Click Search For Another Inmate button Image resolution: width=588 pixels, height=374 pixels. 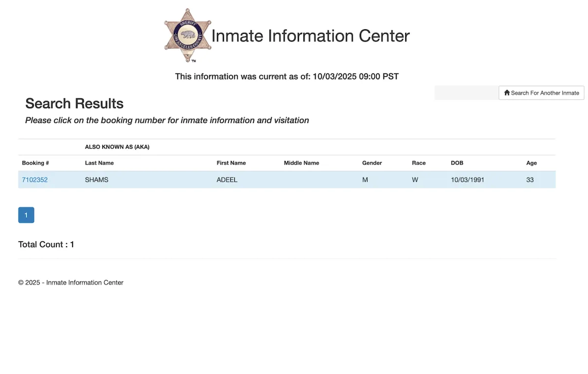click(x=541, y=93)
